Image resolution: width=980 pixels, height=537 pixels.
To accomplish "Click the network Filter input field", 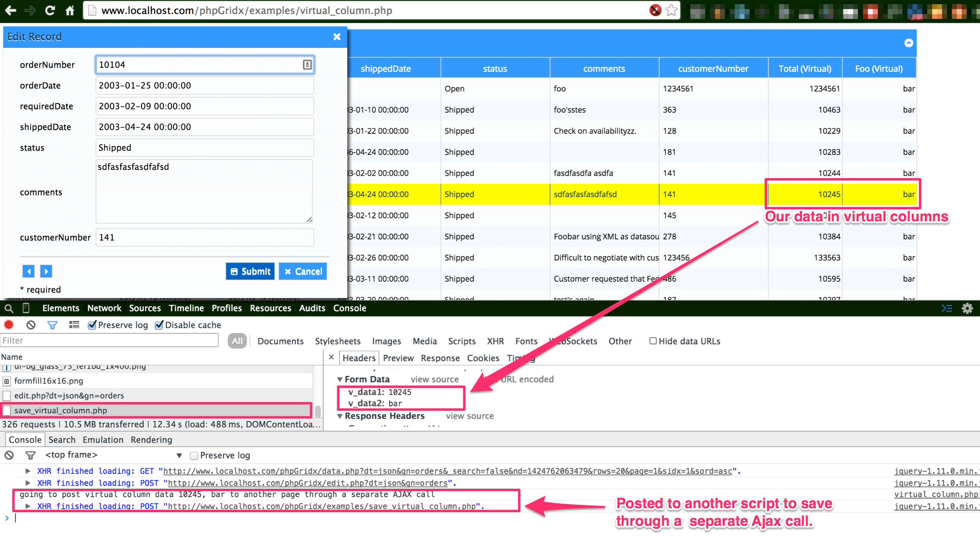I will 110,340.
